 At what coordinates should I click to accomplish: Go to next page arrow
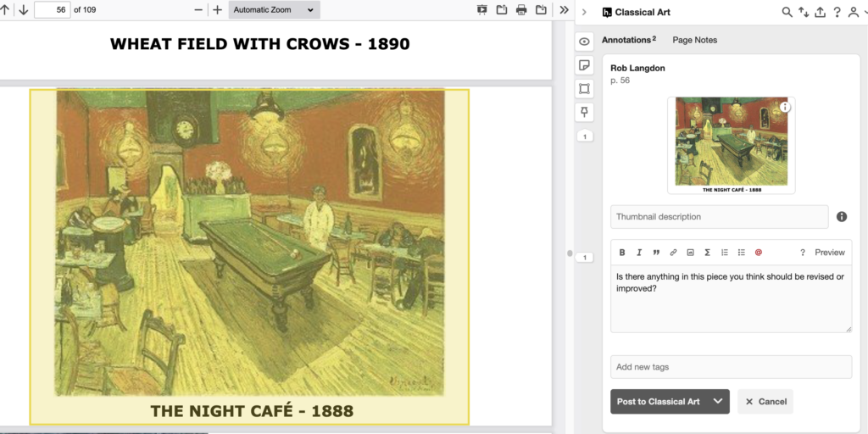click(x=23, y=9)
